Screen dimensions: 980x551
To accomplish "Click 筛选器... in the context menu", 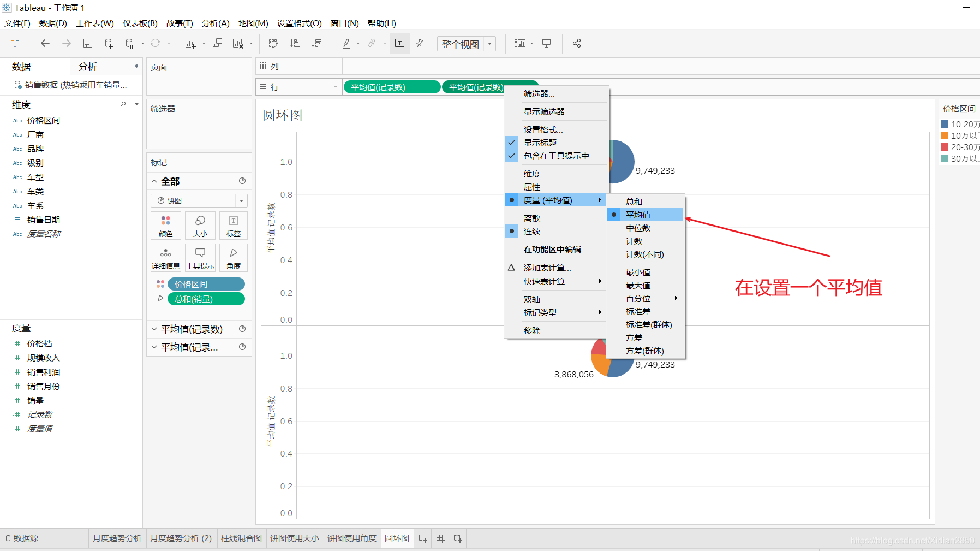I will click(556, 94).
